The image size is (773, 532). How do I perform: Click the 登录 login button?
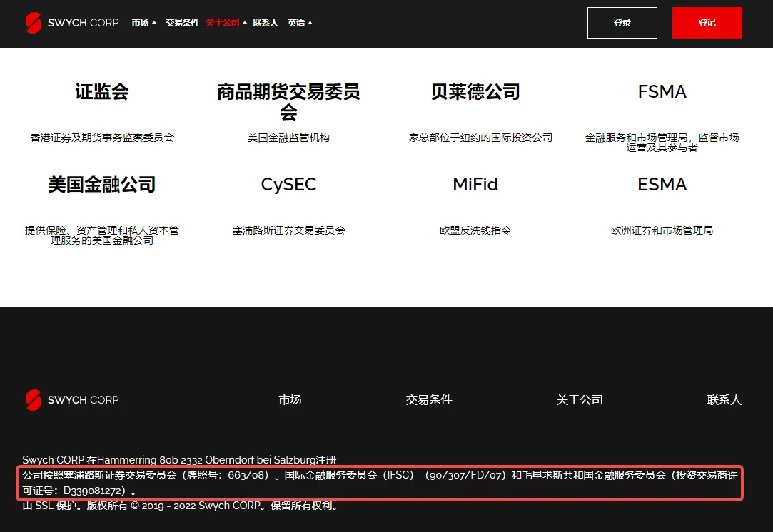coord(622,23)
